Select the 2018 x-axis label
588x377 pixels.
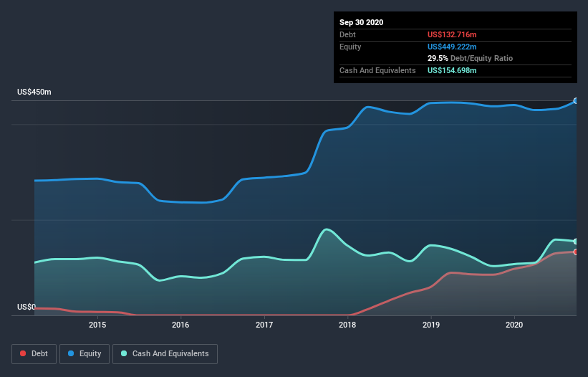tap(347, 325)
